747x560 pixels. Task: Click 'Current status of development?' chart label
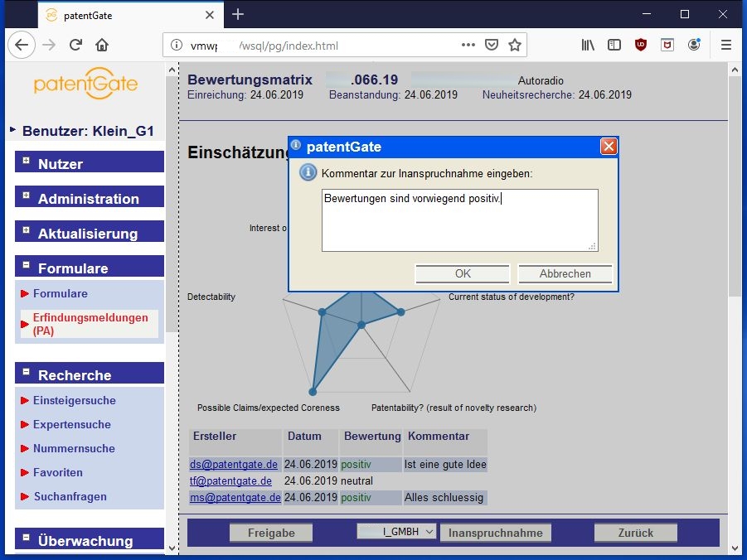pyautogui.click(x=512, y=297)
